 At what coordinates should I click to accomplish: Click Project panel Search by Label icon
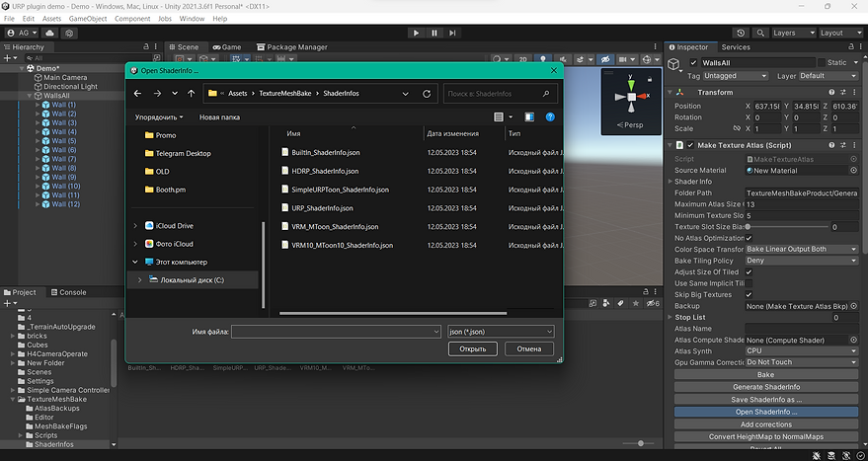pyautogui.click(x=621, y=303)
